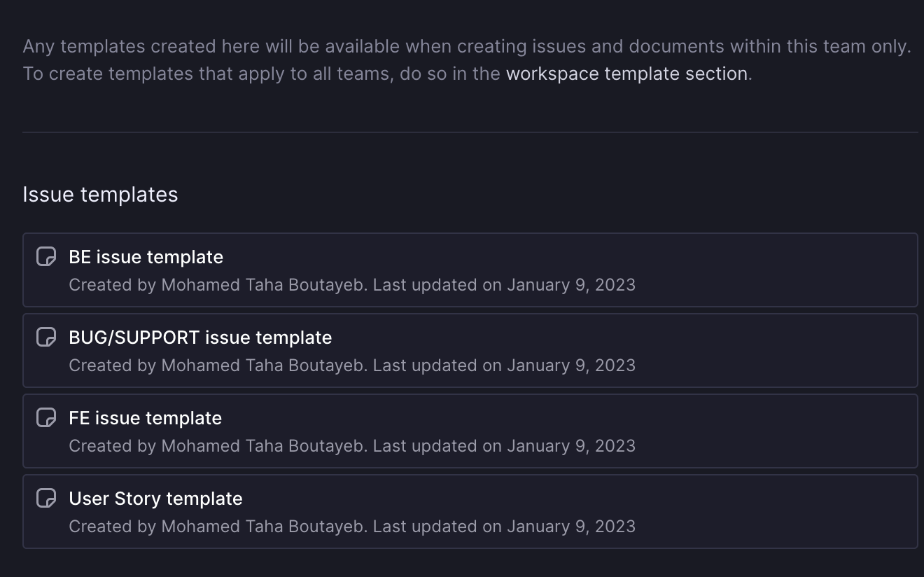The image size is (924, 577).
Task: Select the FE issue template title
Action: (146, 418)
